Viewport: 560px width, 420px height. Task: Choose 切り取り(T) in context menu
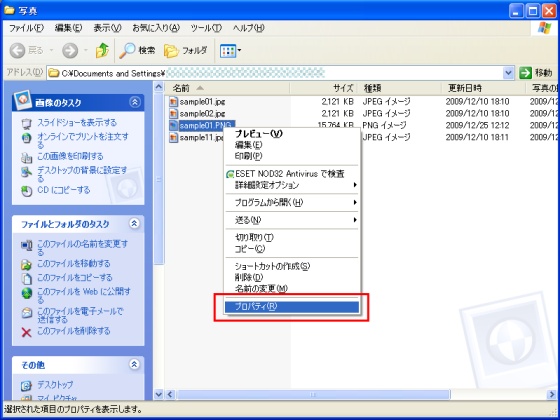[292, 238]
